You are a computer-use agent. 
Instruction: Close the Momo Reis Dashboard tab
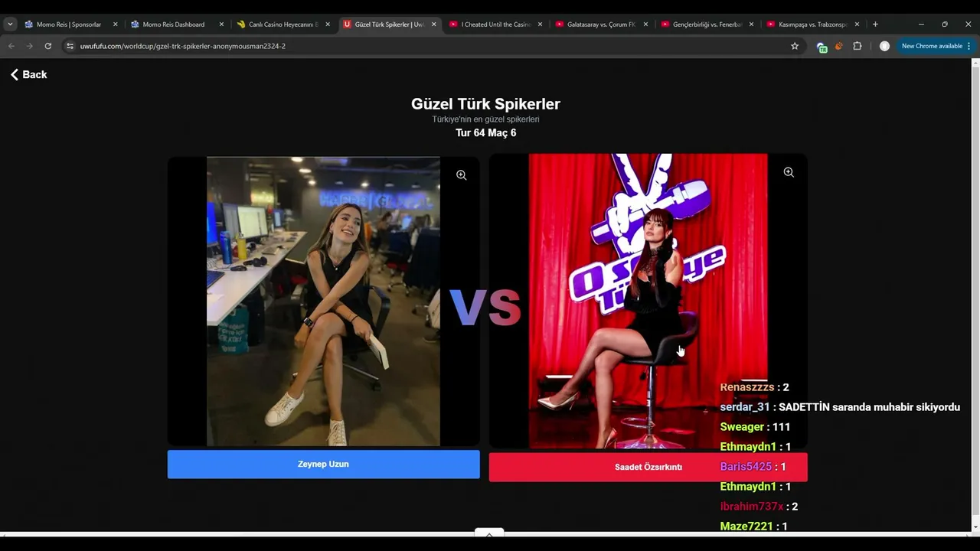pos(221,24)
